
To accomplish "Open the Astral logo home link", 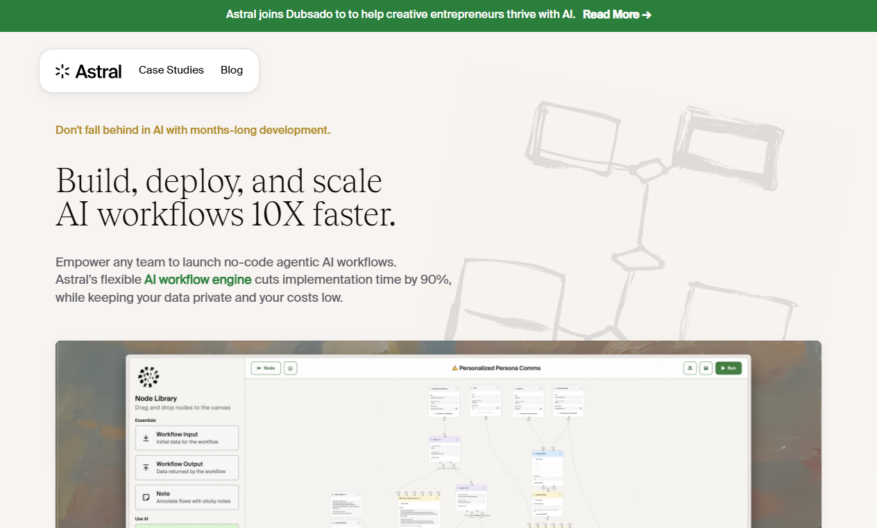I will tap(88, 71).
